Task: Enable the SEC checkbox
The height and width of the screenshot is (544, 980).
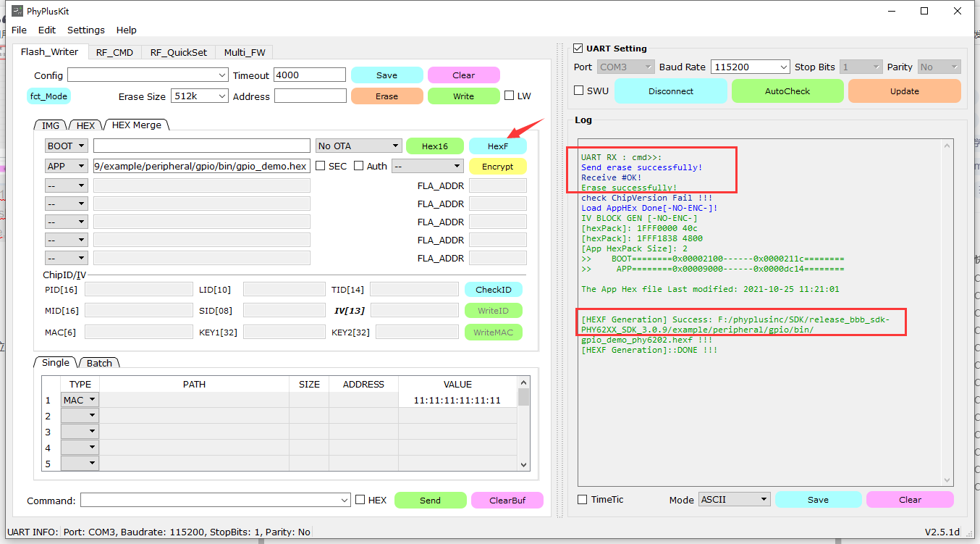Action: coord(321,166)
